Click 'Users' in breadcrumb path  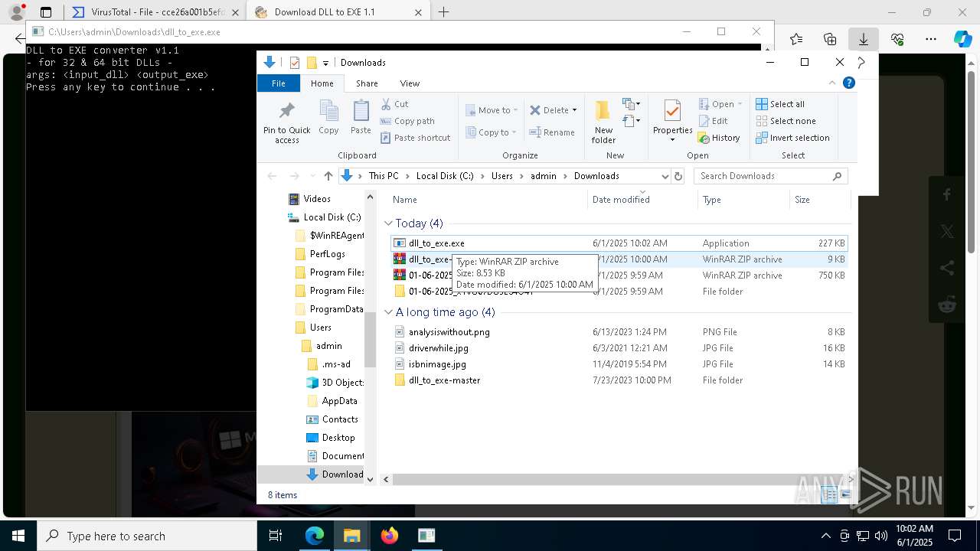click(502, 176)
